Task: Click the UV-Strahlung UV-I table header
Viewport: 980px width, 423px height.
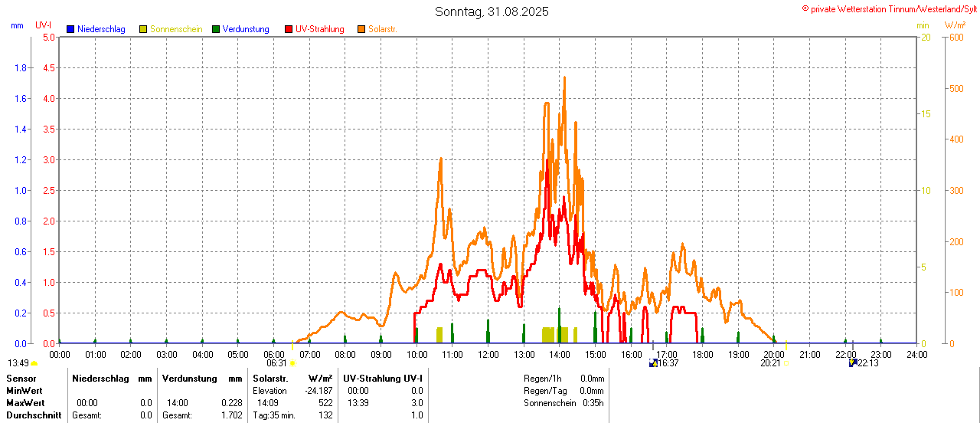Action: pyautogui.click(x=383, y=379)
